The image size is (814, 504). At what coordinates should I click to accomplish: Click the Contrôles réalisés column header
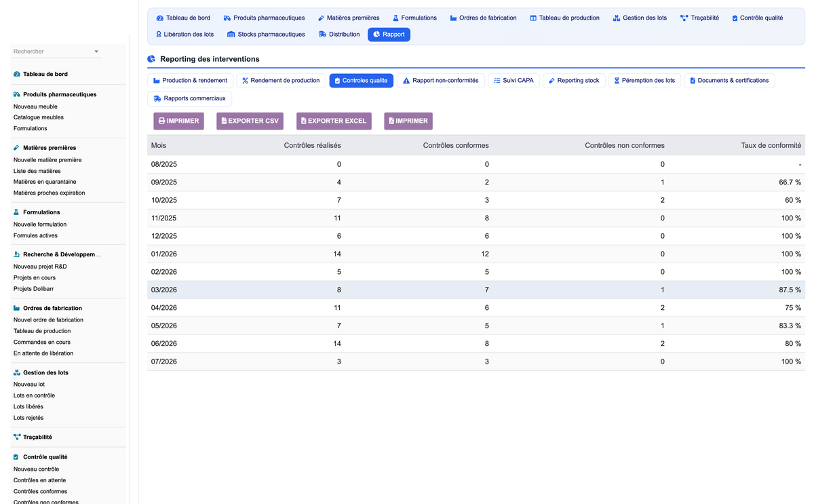312,145
